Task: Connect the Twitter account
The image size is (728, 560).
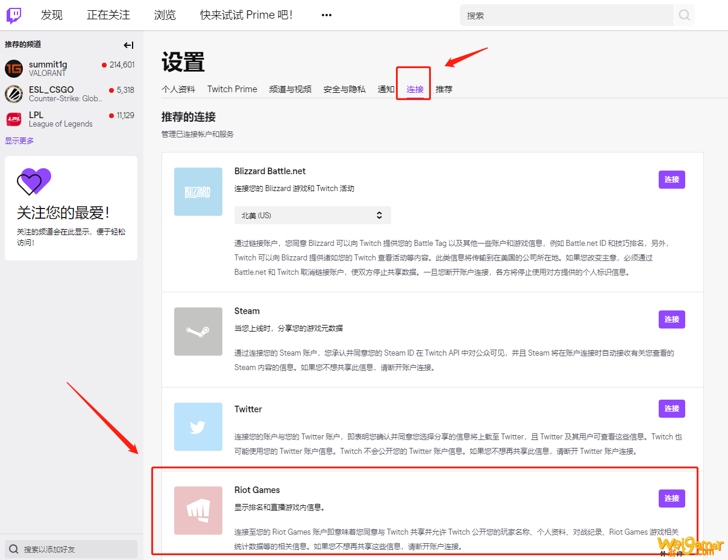Action: [x=672, y=409]
